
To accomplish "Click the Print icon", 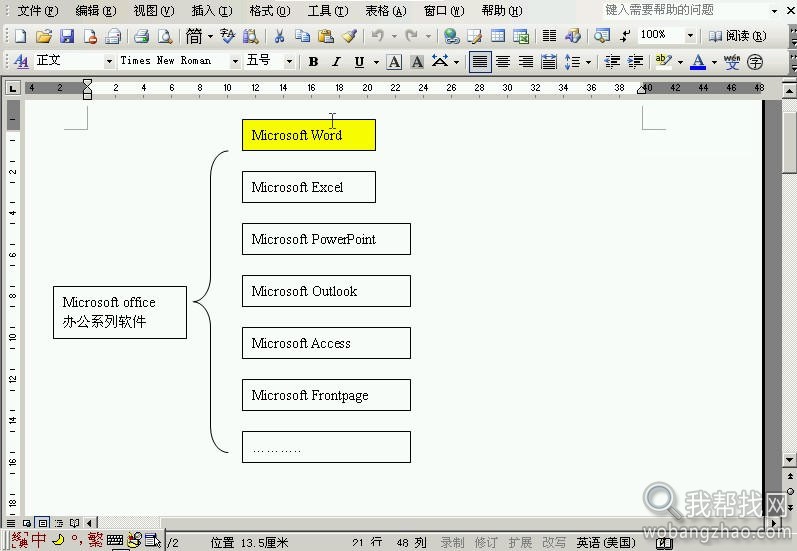I will (141, 36).
